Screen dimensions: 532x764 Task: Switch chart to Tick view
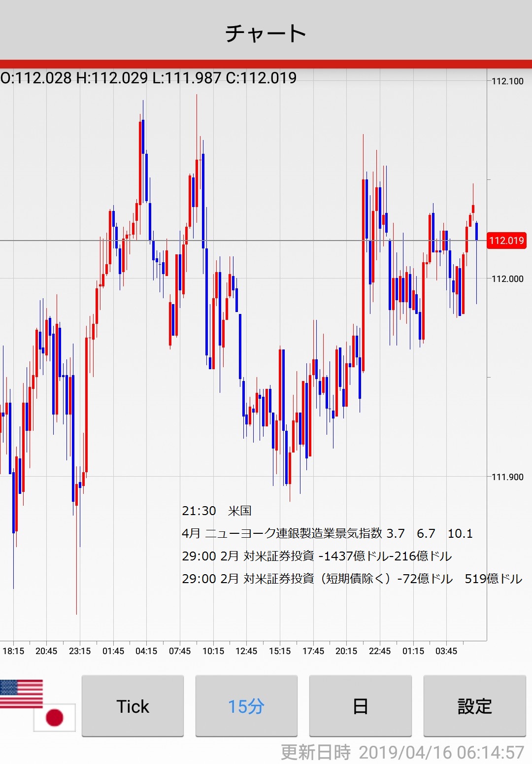tap(133, 706)
